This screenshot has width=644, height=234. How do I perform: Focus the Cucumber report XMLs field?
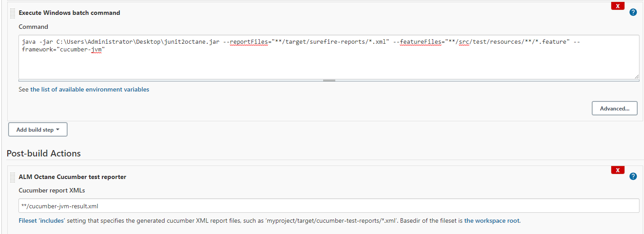[x=329, y=206]
